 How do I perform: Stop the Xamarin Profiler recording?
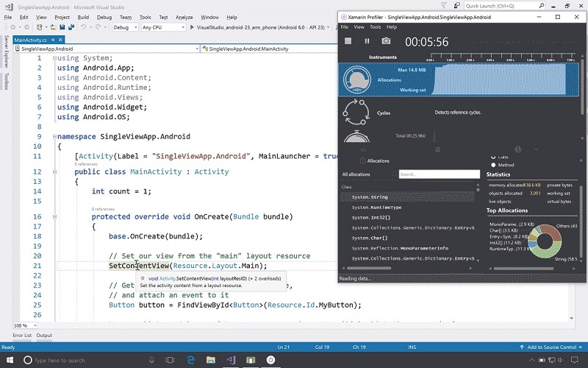point(348,41)
